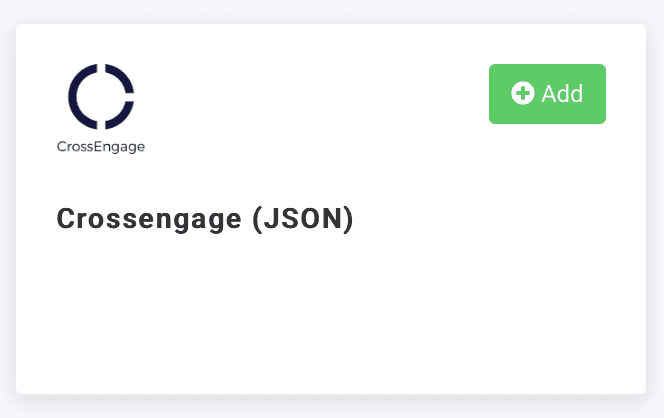Viewport: 664px width, 418px height.
Task: Click the "CrossEngage" caption beneath the ring
Action: (x=101, y=147)
